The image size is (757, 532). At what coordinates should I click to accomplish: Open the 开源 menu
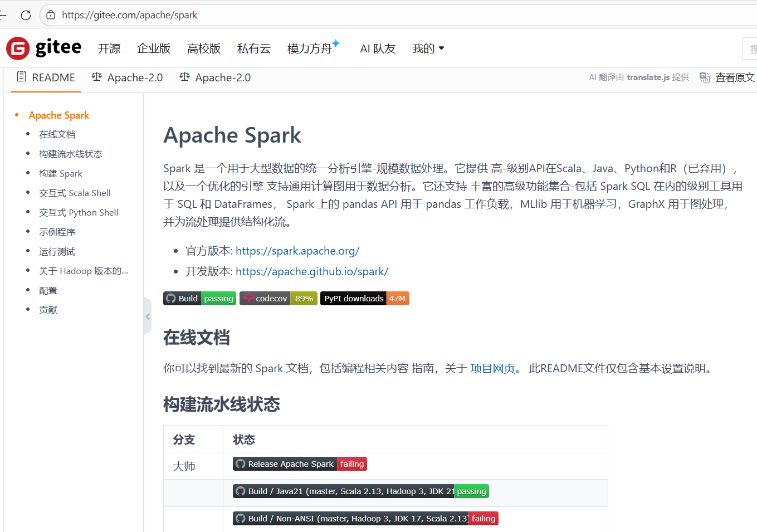[x=109, y=48]
